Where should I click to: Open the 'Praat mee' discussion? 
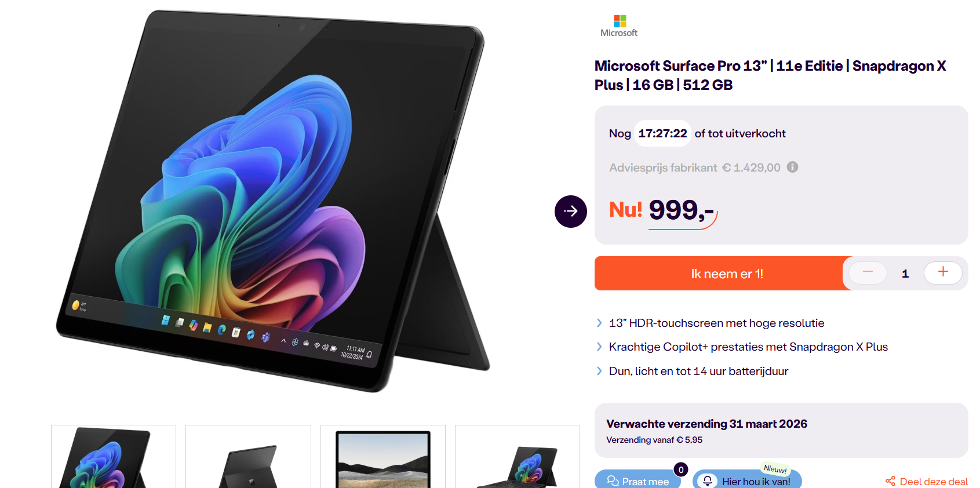pyautogui.click(x=637, y=480)
